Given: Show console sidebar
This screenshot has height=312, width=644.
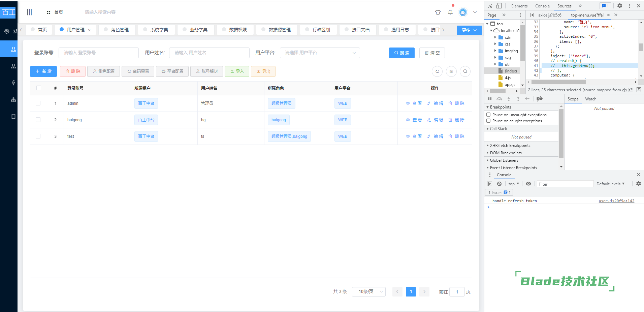Looking at the screenshot, I should pyautogui.click(x=490, y=184).
